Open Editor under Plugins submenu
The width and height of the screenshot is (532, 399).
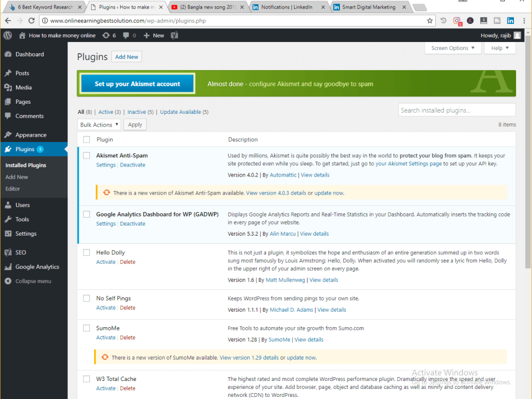coord(13,189)
